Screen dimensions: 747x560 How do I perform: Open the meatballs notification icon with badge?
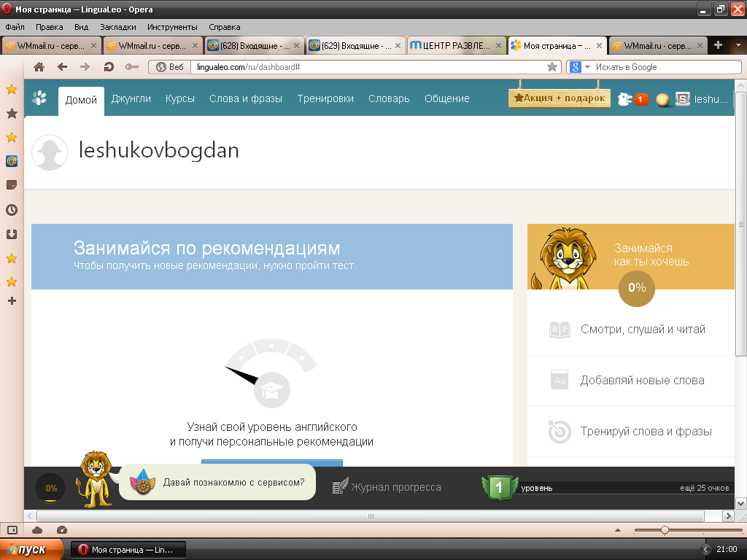tap(632, 99)
